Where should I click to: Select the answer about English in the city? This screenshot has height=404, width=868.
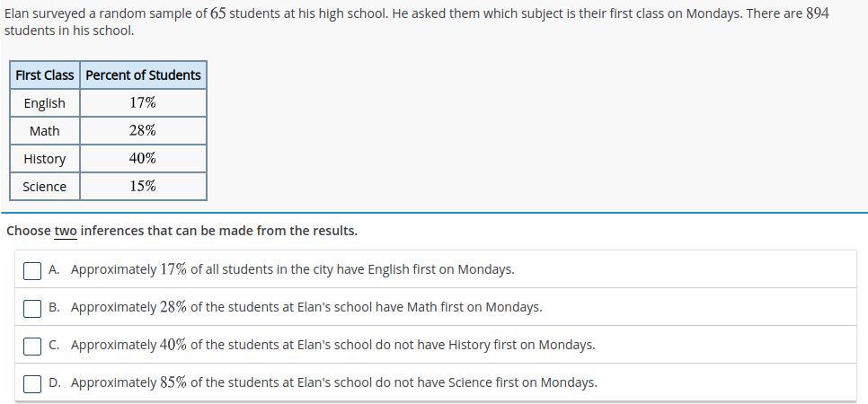tap(435, 269)
